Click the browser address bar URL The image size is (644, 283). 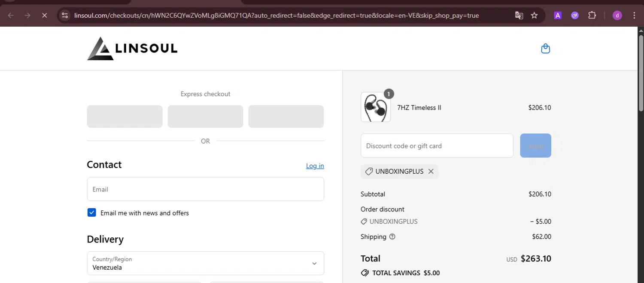[276, 15]
